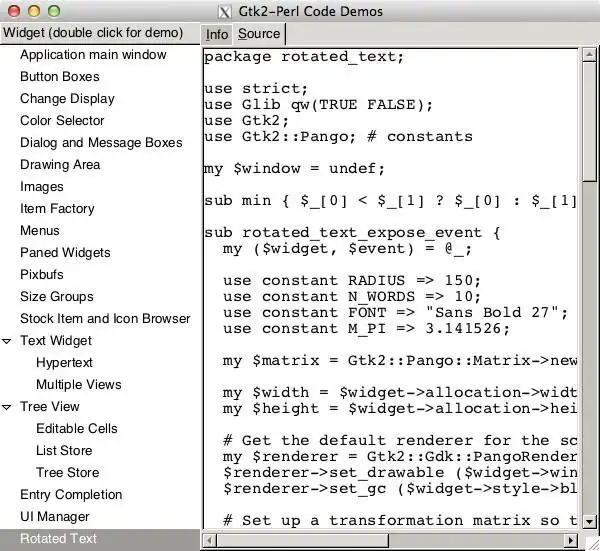Click the 'sub min' code line
This screenshot has height=551, width=600.
coord(390,201)
